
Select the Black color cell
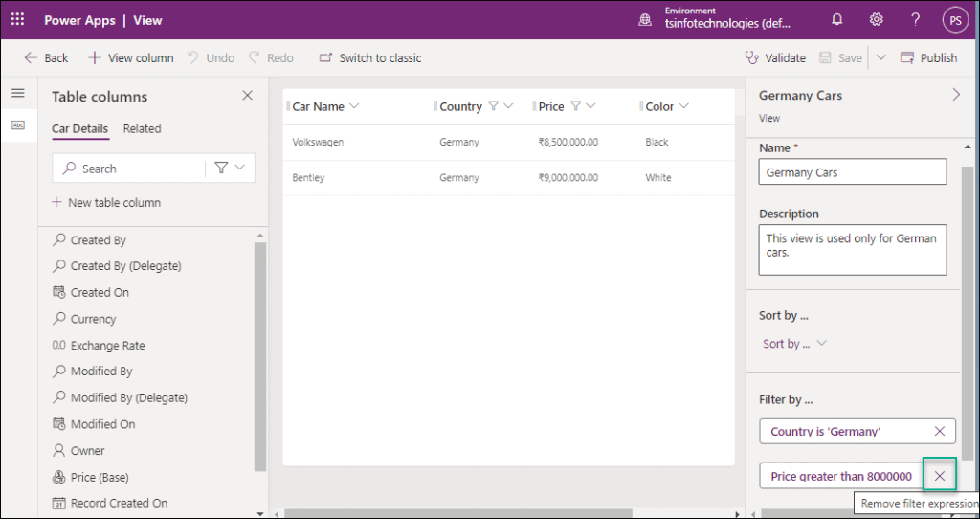(657, 142)
